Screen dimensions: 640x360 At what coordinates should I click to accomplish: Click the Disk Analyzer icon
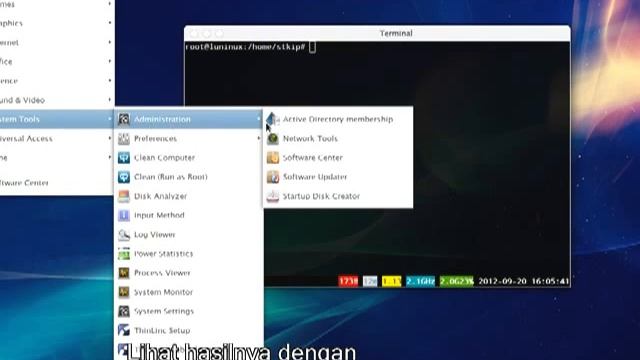coord(124,196)
